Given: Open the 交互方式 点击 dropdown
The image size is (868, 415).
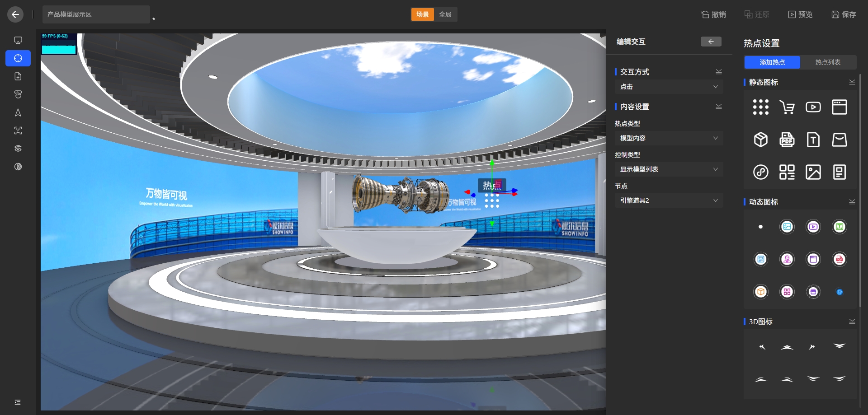Looking at the screenshot, I should (668, 87).
